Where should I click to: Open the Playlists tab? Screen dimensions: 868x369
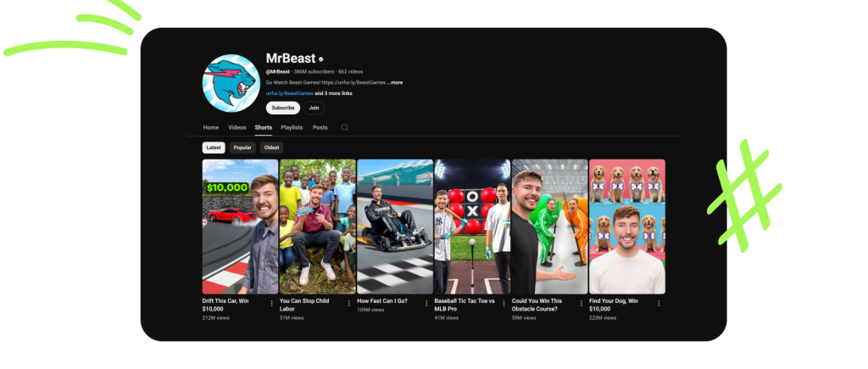pos(292,127)
